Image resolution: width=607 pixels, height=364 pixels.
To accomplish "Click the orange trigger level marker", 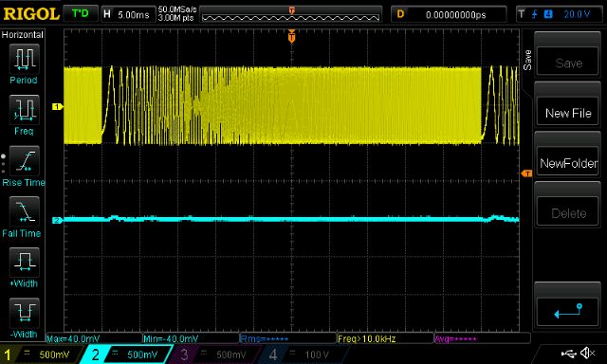I will point(526,173).
